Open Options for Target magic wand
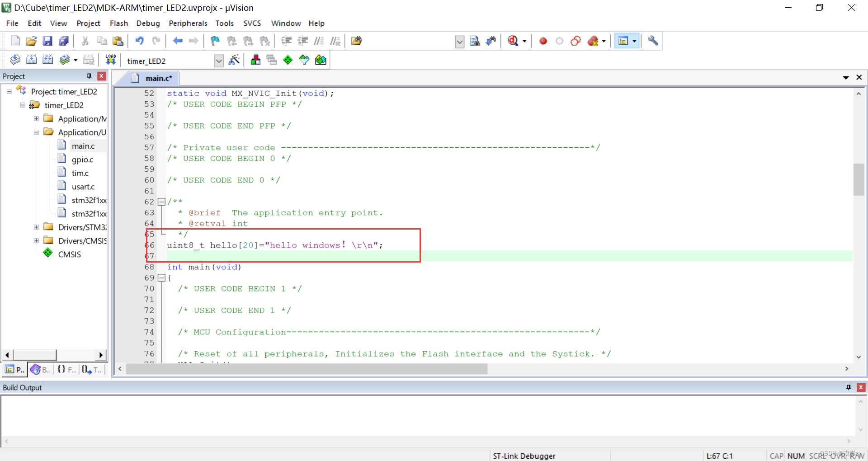Screen dimensions: 868x461 [234, 60]
